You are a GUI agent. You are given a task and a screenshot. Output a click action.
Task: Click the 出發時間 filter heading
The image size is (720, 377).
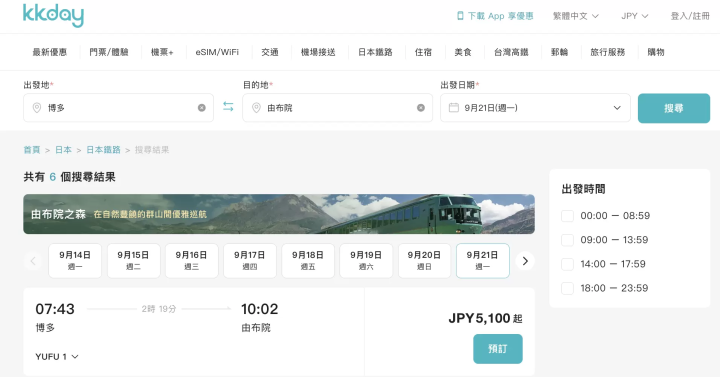pyautogui.click(x=583, y=189)
